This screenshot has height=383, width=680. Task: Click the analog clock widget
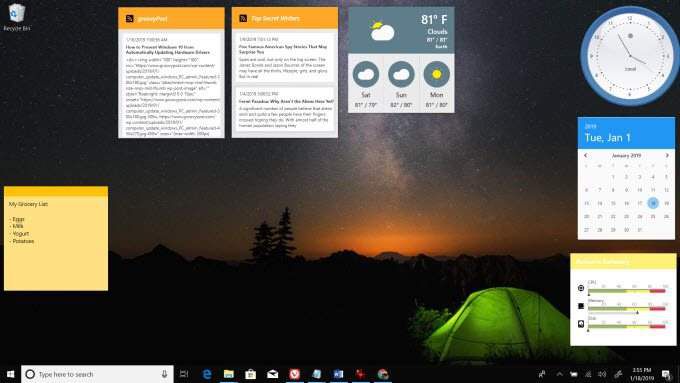630,56
